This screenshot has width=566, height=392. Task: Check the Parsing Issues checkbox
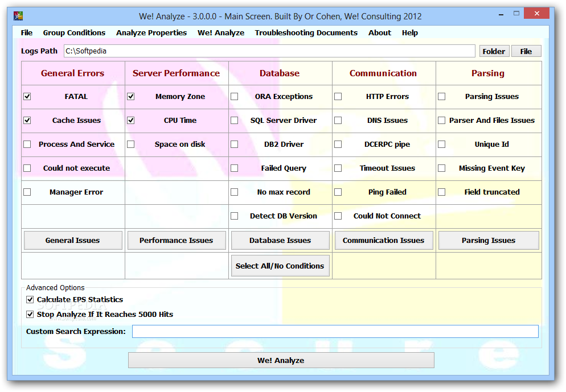pos(442,97)
